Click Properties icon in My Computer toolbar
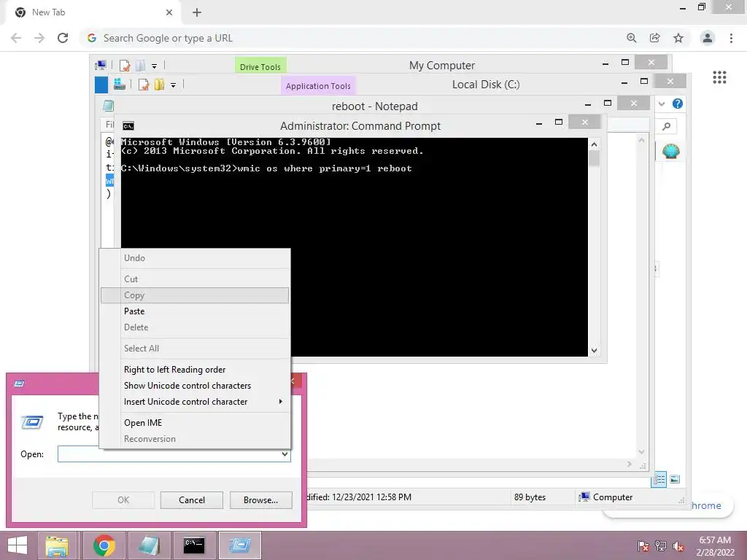The width and height of the screenshot is (747, 560). pos(125,66)
